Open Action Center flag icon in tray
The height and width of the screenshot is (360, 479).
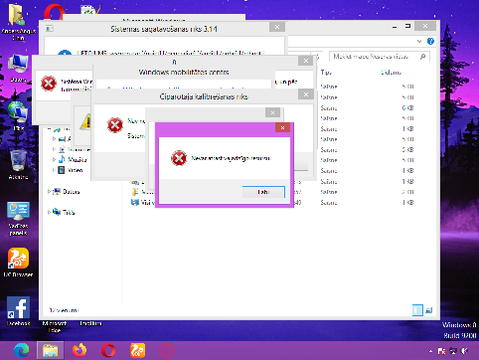(441, 351)
